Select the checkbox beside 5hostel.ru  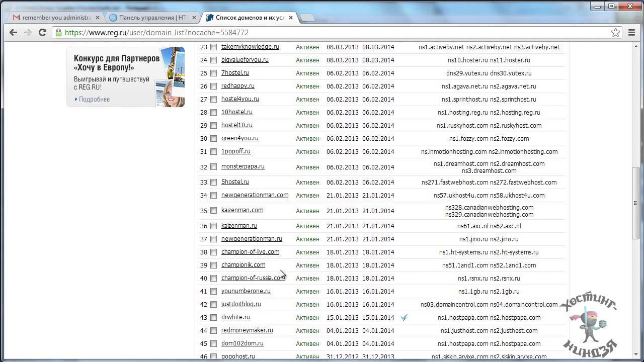tap(213, 182)
